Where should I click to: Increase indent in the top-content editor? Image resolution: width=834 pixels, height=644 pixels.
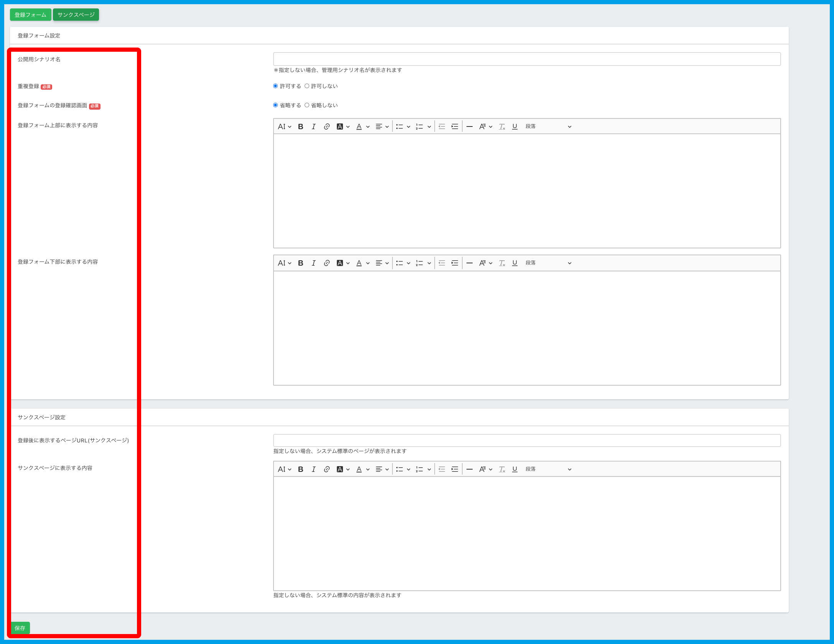coord(455,127)
